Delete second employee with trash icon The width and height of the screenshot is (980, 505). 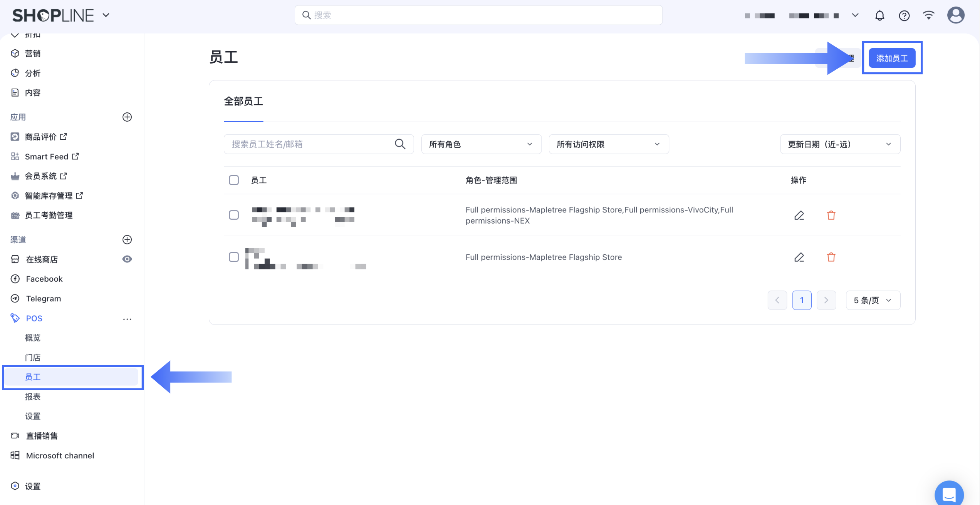point(831,257)
